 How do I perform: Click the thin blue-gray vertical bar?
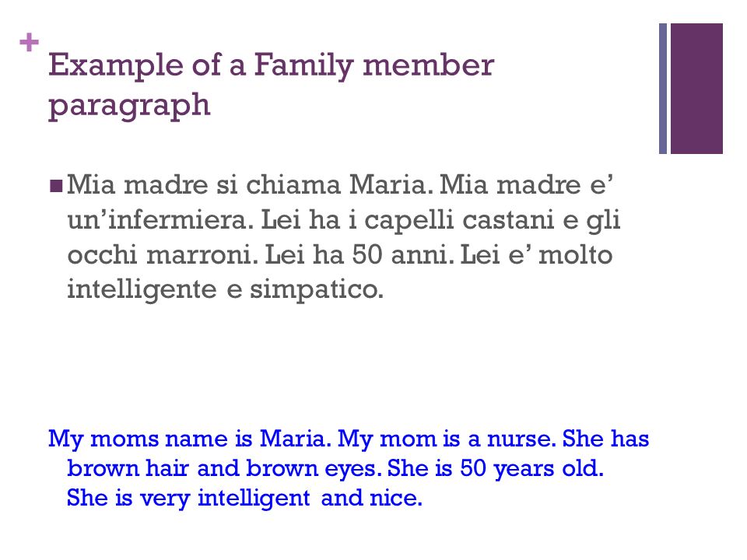(663, 89)
